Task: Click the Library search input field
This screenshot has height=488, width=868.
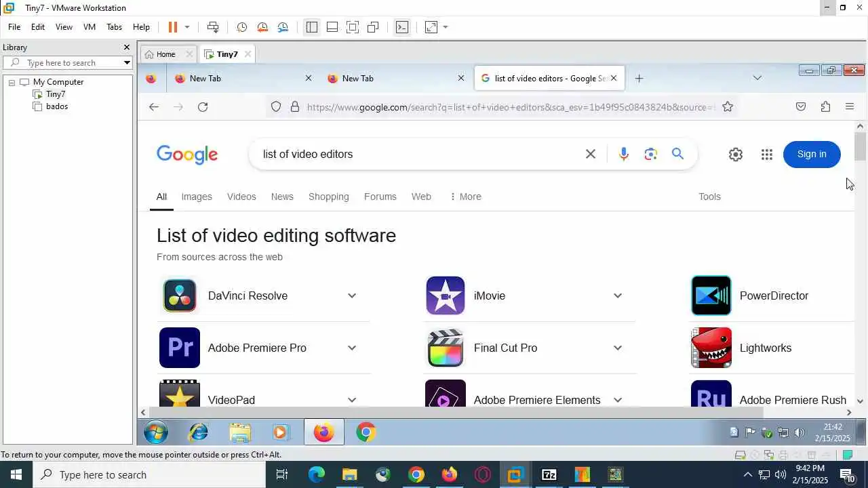Action: tap(66, 63)
